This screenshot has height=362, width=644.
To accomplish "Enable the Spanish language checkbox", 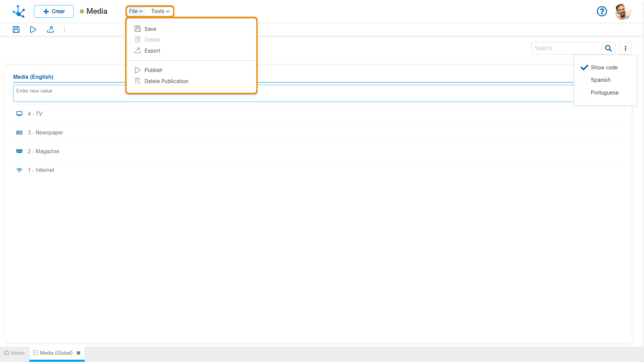I will tap(584, 80).
